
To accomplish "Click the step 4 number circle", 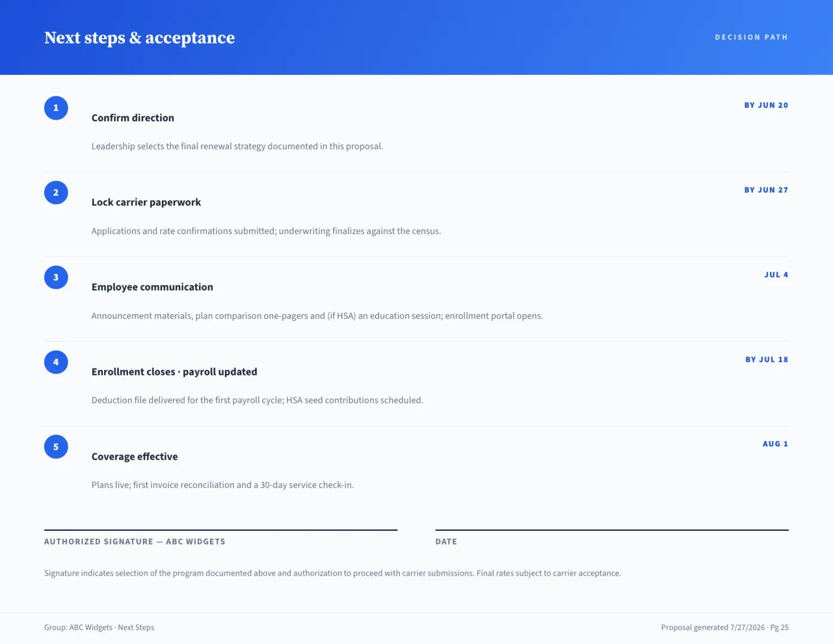I will pyautogui.click(x=56, y=362).
